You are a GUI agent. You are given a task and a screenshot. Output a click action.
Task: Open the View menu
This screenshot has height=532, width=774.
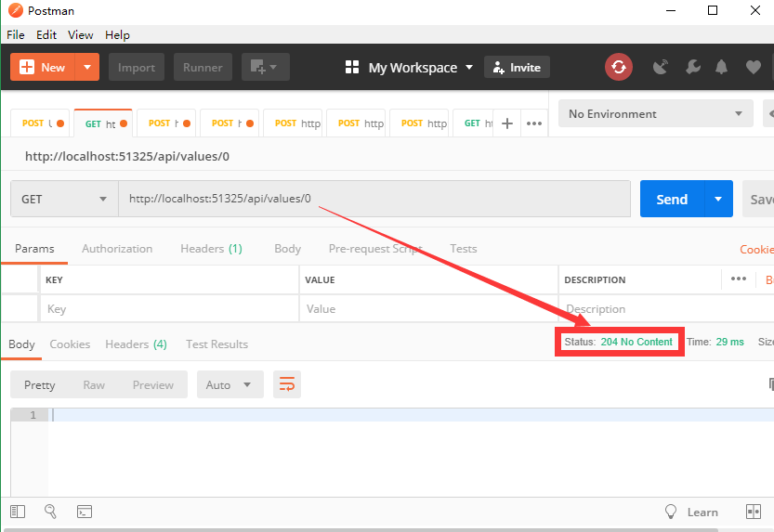point(81,35)
